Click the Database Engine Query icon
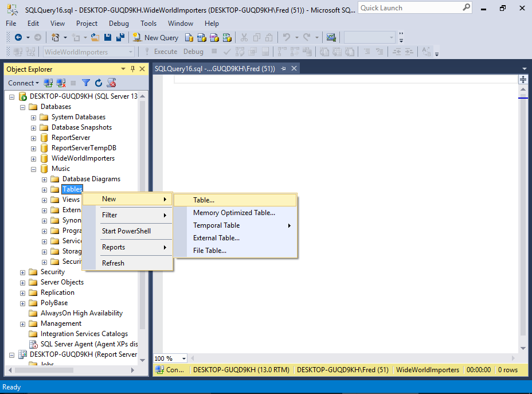This screenshot has width=532, height=394. (189, 37)
